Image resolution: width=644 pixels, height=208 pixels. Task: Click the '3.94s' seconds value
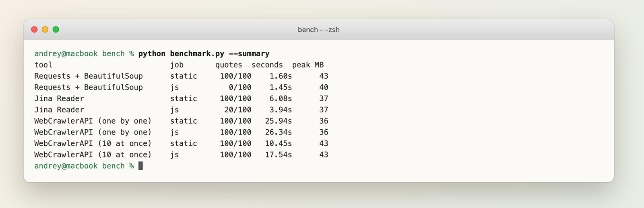281,110
